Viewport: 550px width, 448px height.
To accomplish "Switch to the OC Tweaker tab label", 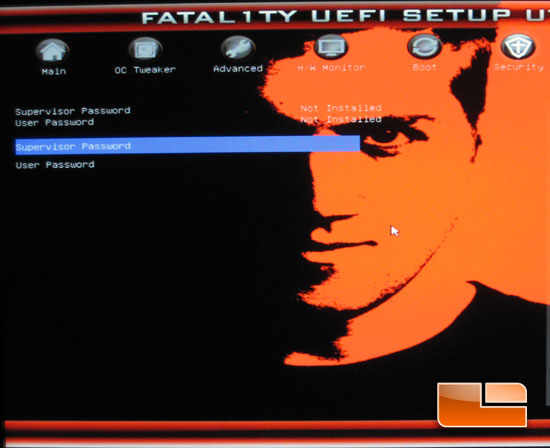I will point(145,70).
